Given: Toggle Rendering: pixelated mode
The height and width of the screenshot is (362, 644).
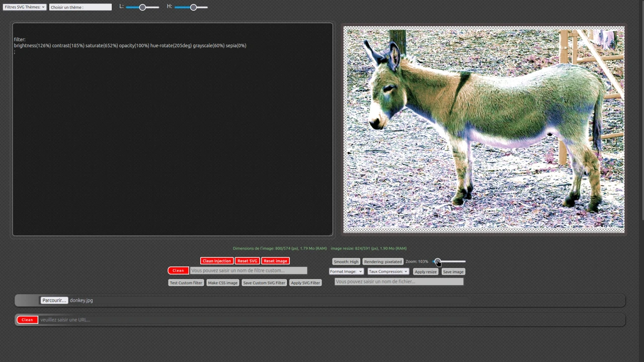Looking at the screenshot, I should (382, 261).
